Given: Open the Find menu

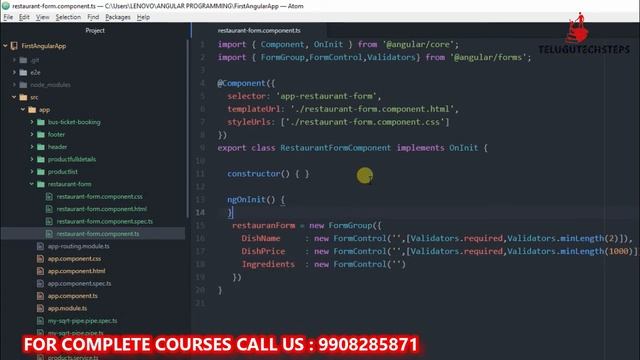Looking at the screenshot, I should pyautogui.click(x=93, y=17).
